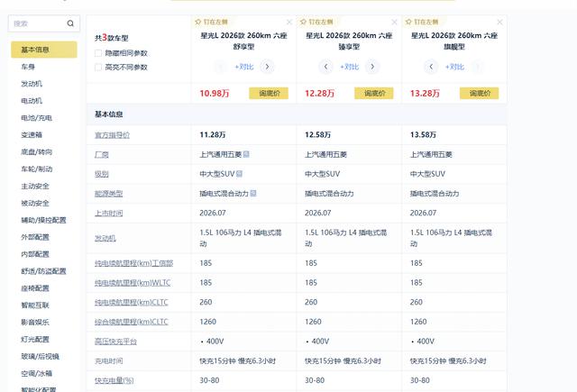Jump to 内部配置 section in sidebar

click(x=35, y=254)
